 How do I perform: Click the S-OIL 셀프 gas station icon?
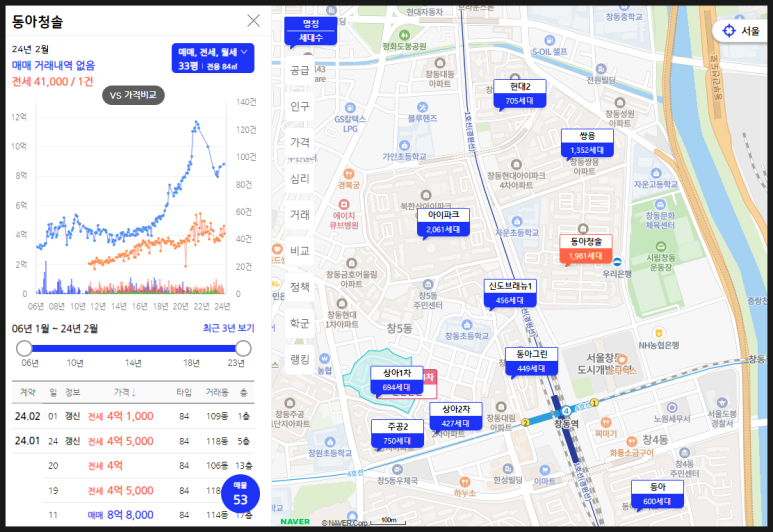pos(550,40)
